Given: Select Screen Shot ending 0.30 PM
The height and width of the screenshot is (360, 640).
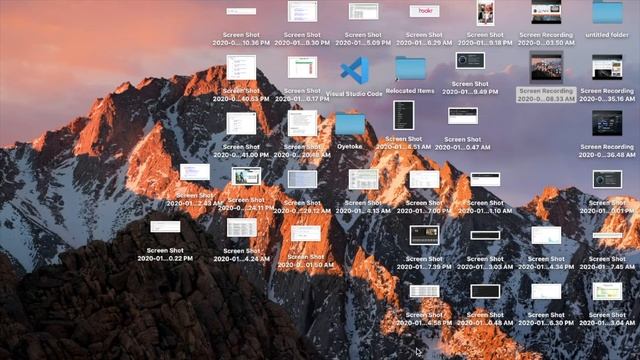Looking at the screenshot, I should 302,11.
